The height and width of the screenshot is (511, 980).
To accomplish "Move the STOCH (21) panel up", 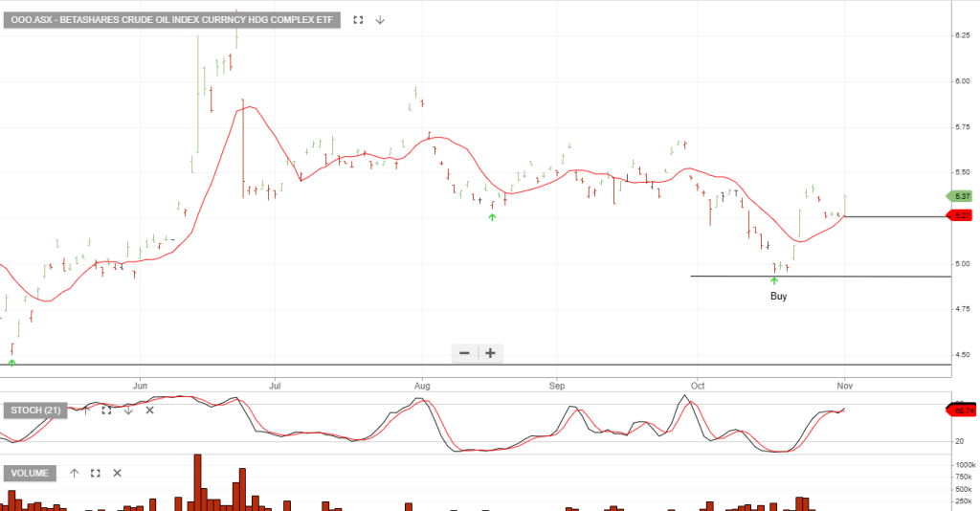I will pyautogui.click(x=85, y=410).
